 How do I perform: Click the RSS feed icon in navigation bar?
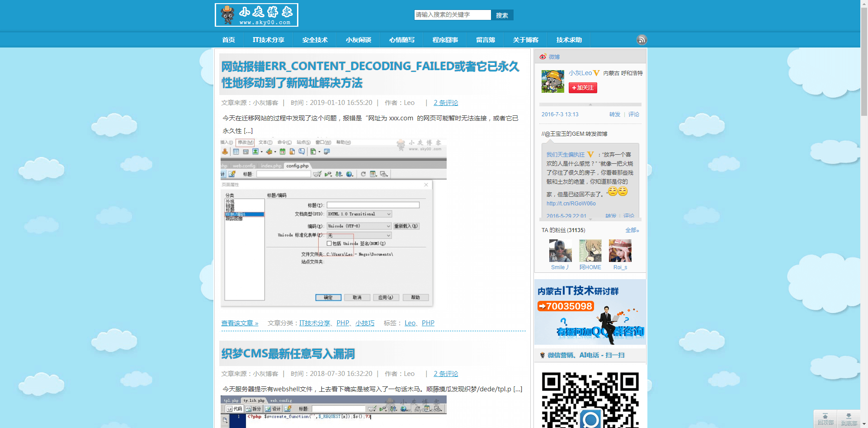(x=642, y=40)
